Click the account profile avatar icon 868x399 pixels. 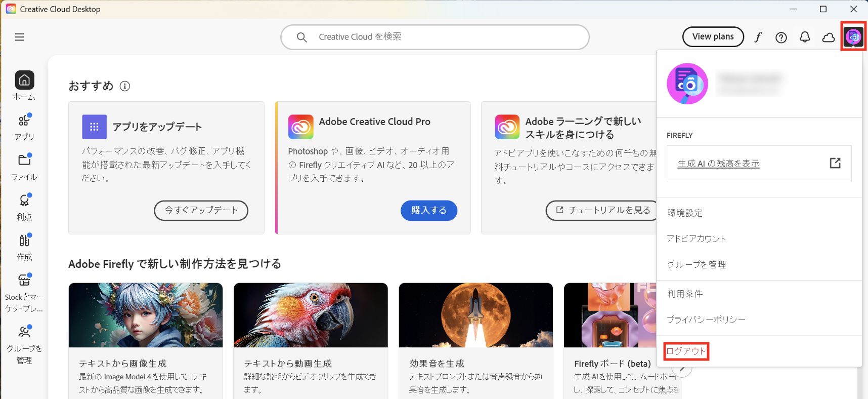click(854, 36)
